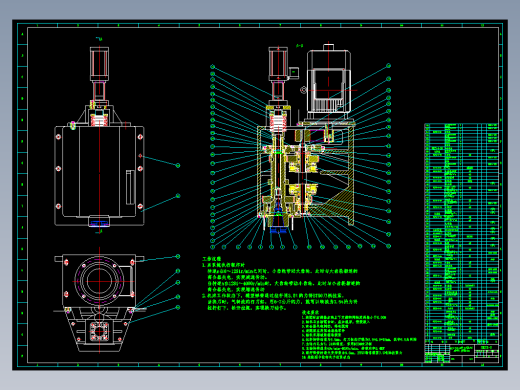
Task: Select the electric motor in the section view
Action: tap(328, 83)
